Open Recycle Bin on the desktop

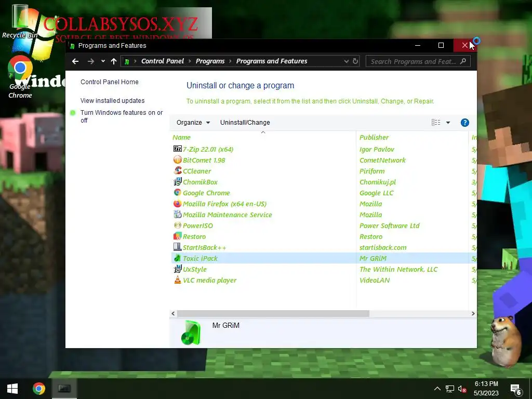tap(20, 21)
